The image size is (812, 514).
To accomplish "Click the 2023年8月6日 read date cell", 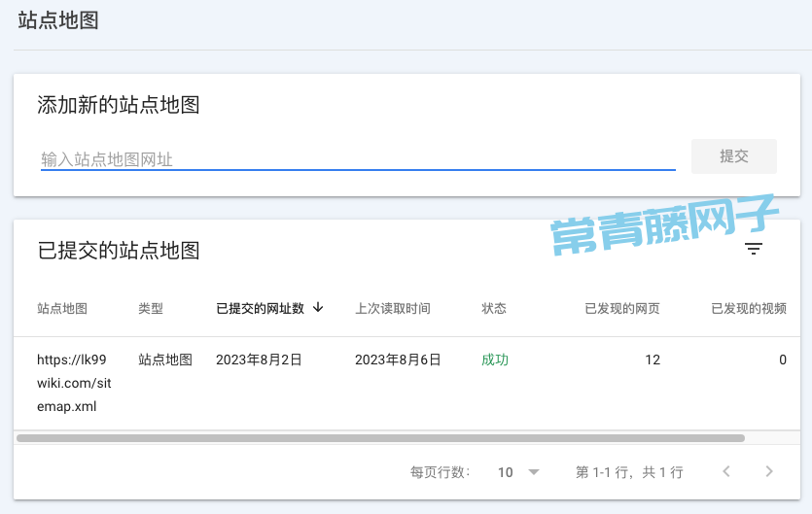I will point(398,360).
